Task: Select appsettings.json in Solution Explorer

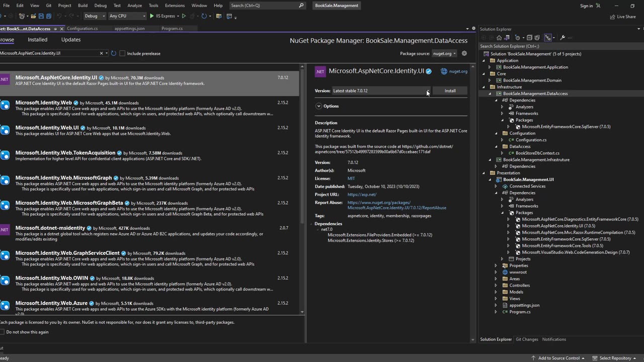Action: (x=524, y=305)
